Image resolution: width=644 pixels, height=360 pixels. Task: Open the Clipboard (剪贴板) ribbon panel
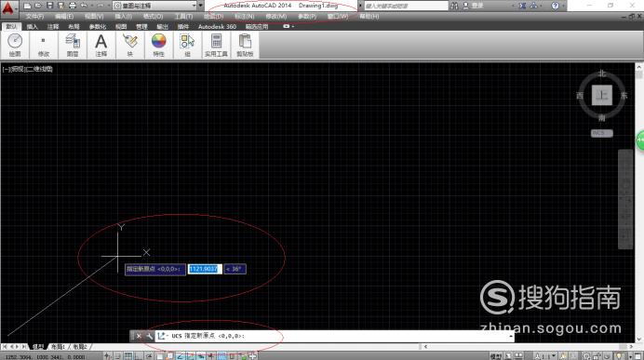[245, 46]
